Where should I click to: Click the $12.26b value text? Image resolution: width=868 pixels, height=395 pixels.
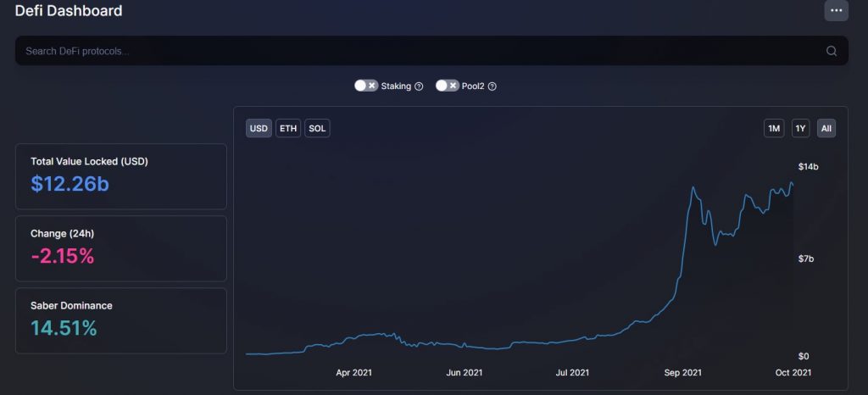click(70, 184)
